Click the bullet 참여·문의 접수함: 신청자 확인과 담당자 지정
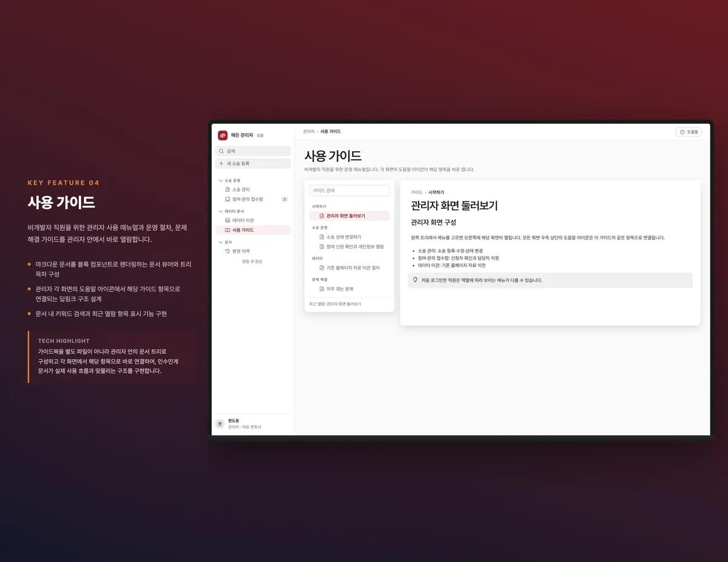Image resolution: width=728 pixels, height=562 pixels. point(459,258)
